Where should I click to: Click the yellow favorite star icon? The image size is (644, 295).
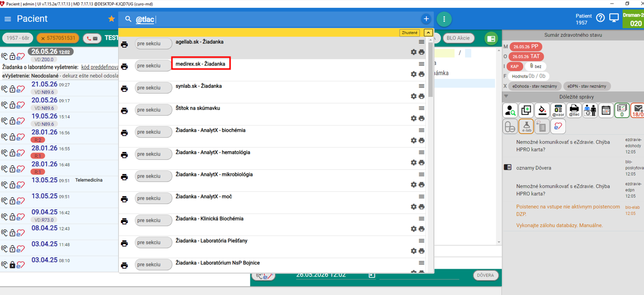[111, 19]
